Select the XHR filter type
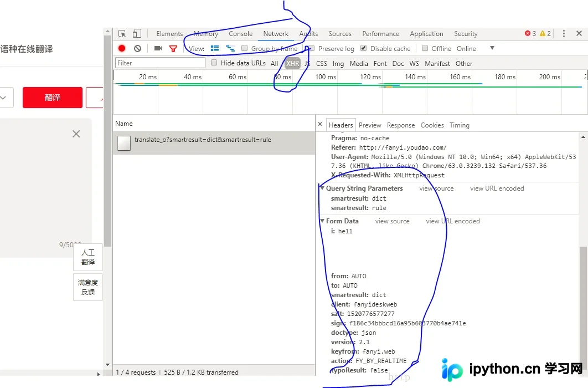This screenshot has width=588, height=388. [292, 63]
